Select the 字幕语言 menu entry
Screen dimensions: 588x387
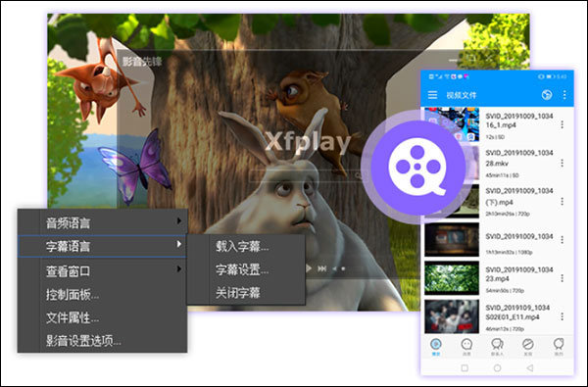tap(102, 246)
